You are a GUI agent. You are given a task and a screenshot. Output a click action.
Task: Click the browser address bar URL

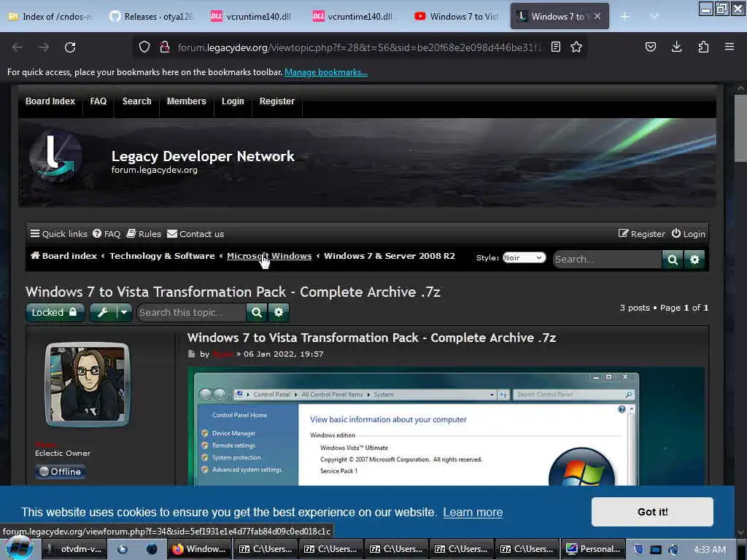coord(359,47)
